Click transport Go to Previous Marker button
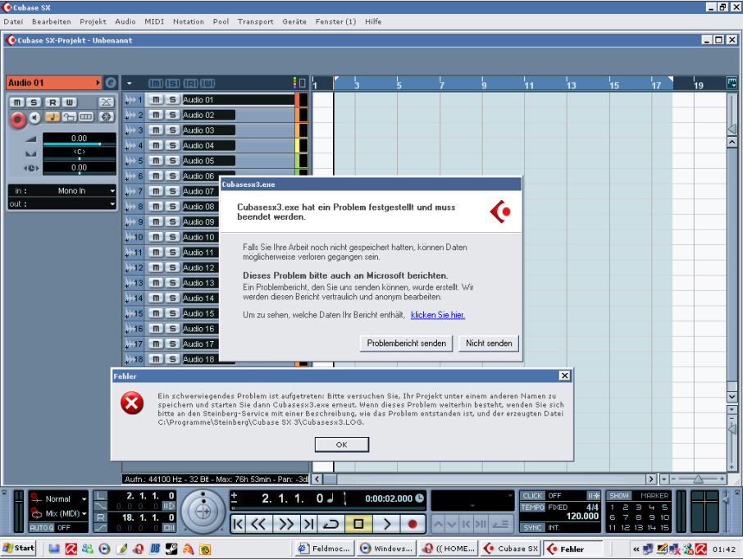The width and height of the screenshot is (743, 560). click(239, 524)
